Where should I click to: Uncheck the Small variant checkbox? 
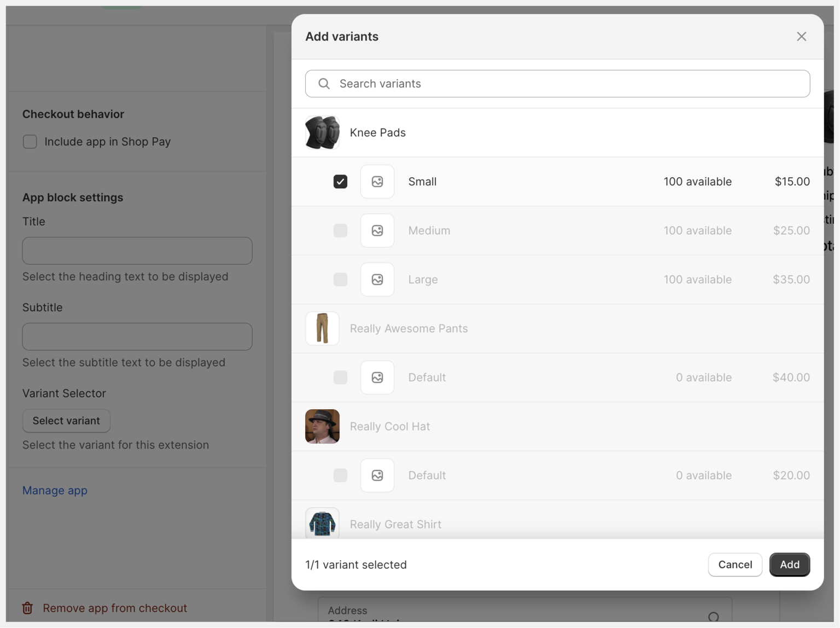340,182
